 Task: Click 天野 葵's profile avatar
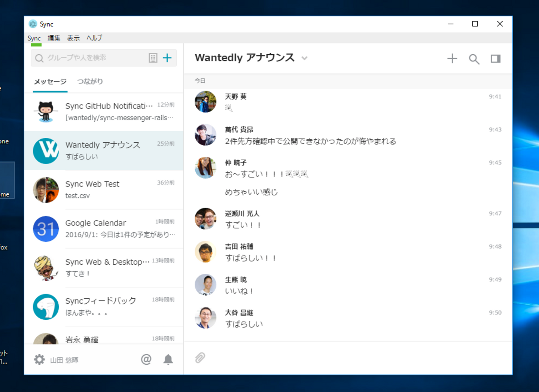click(x=205, y=101)
